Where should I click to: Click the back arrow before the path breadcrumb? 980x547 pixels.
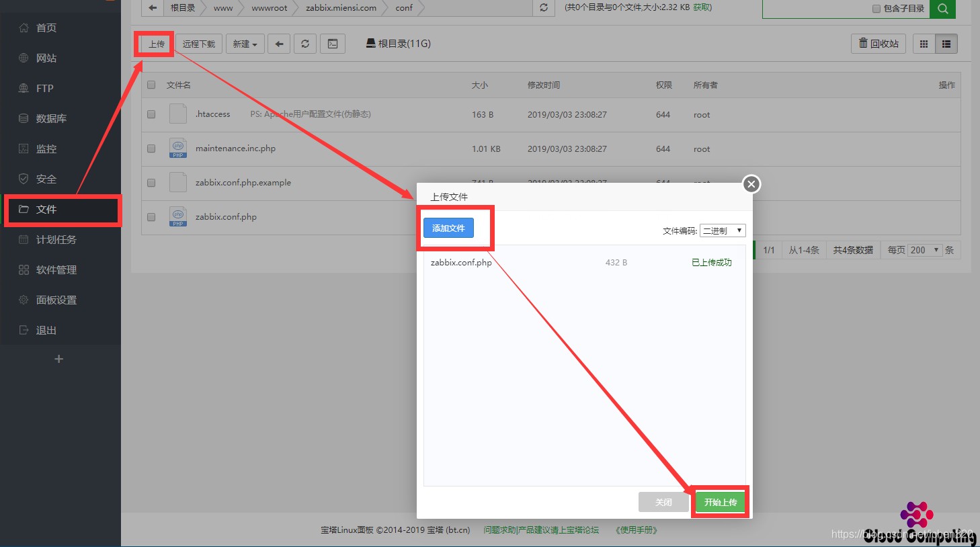[153, 8]
